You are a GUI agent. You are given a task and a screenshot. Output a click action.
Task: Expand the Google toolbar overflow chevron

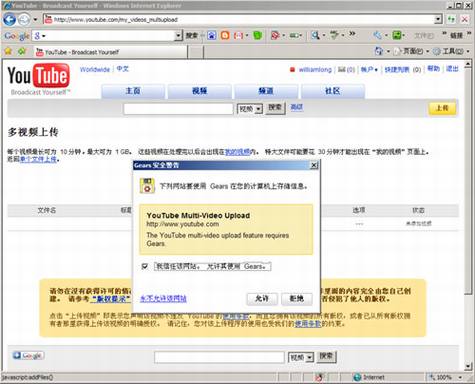[352, 34]
